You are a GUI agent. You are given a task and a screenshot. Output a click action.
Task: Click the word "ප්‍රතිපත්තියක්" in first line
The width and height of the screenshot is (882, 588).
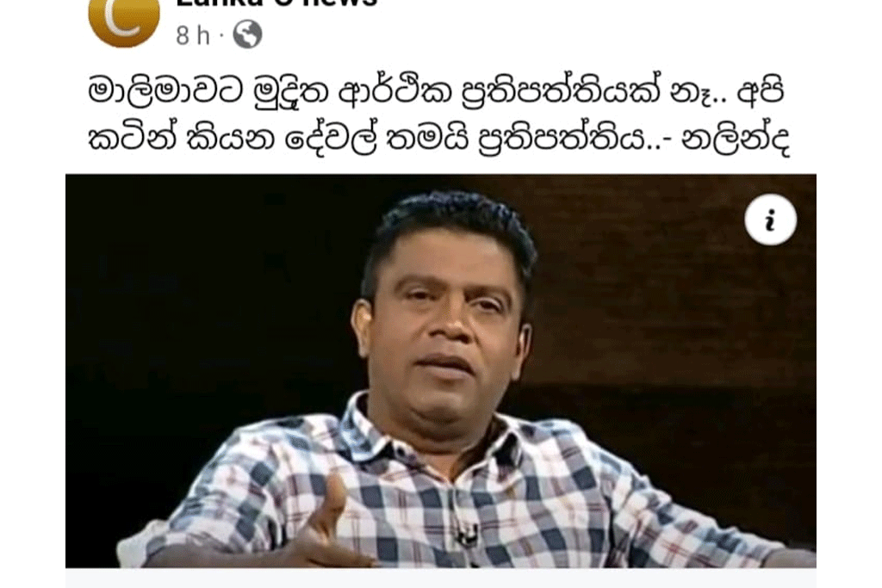point(561,91)
